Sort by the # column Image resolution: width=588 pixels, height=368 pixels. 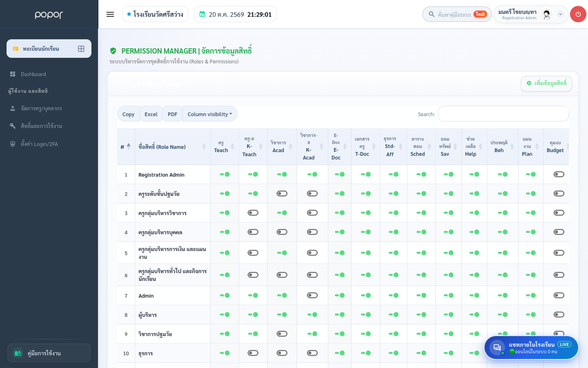point(126,147)
